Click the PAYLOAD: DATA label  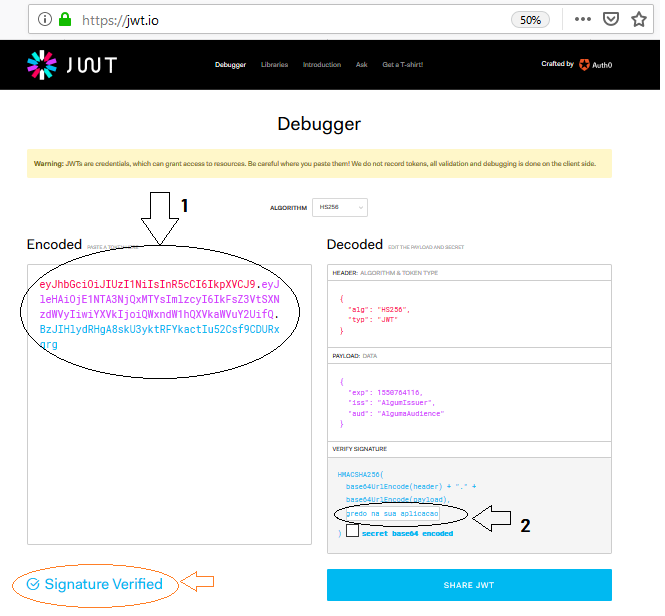coord(355,356)
